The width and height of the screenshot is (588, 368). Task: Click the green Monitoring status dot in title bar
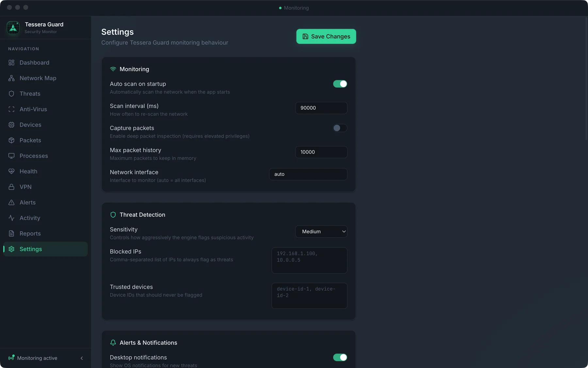click(x=280, y=8)
